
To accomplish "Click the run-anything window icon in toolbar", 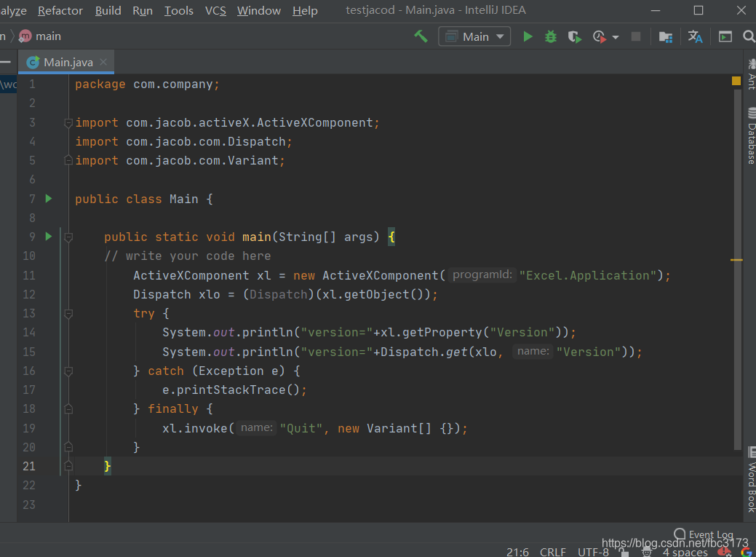I will 725,36.
